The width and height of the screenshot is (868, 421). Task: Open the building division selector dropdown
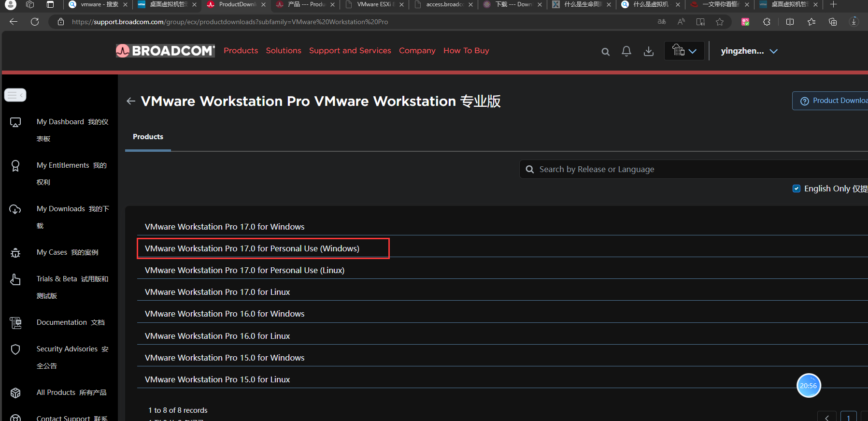pos(684,51)
